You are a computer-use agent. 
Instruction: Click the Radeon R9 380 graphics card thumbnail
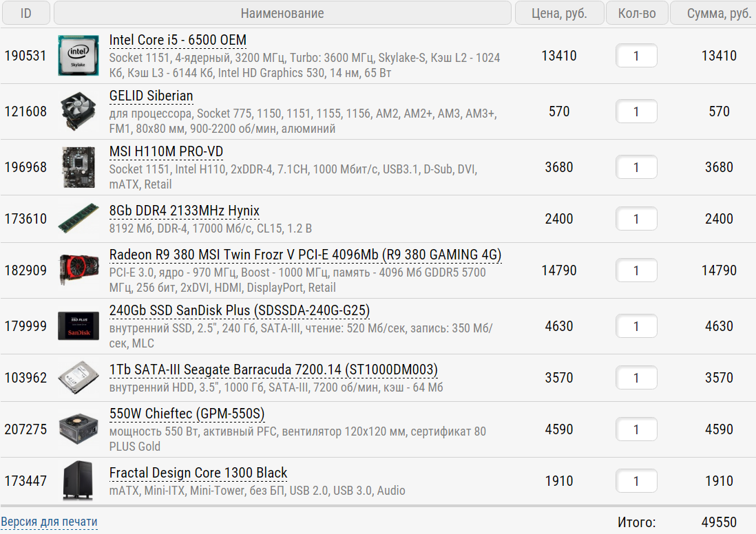coord(78,270)
